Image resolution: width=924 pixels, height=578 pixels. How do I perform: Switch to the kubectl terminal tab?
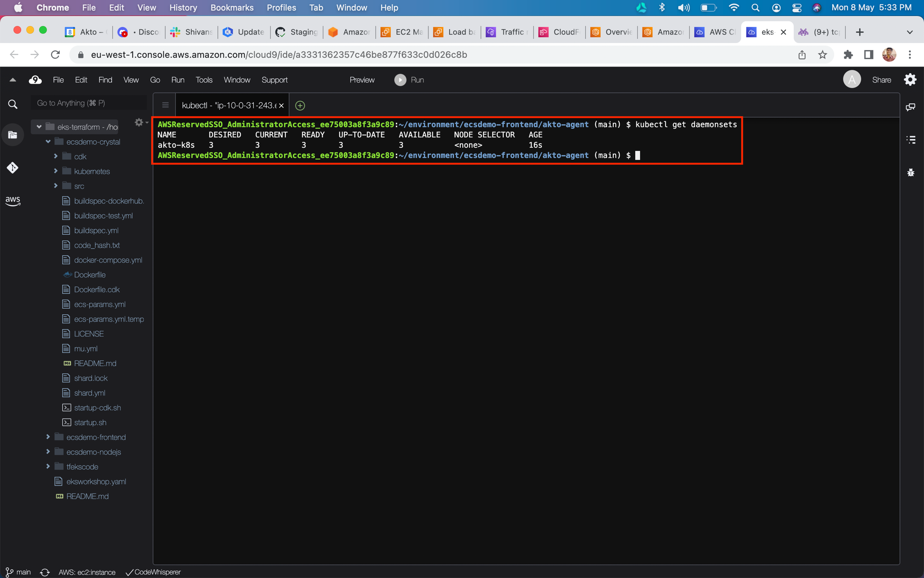coord(229,106)
